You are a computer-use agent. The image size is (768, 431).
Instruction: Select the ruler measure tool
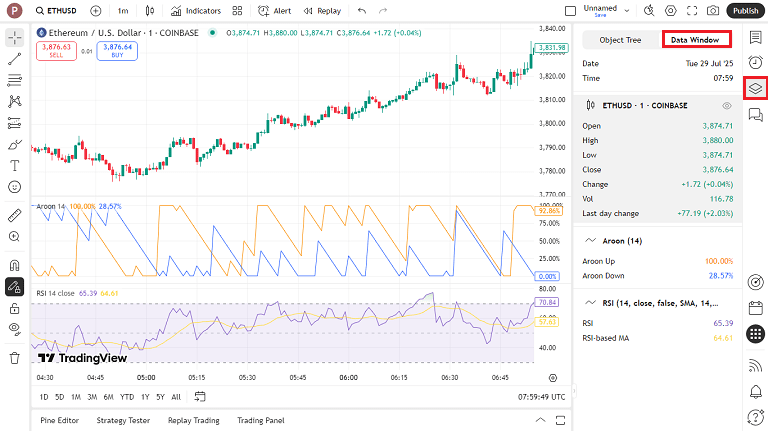(15, 215)
